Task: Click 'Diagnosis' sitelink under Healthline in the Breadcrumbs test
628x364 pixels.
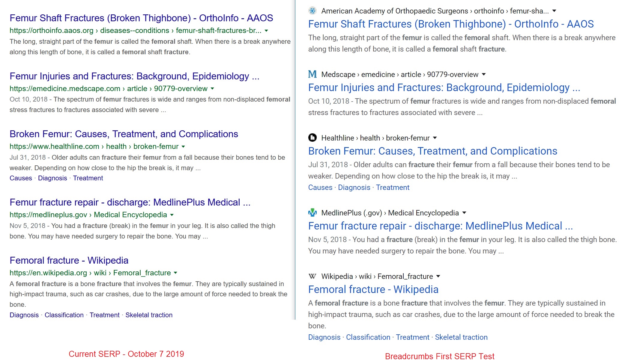Action: pos(354,188)
